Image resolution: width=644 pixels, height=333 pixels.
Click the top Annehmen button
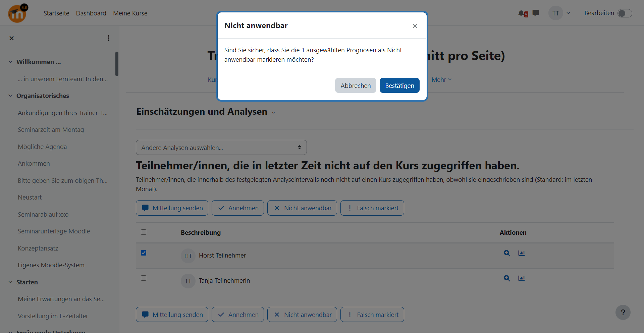coord(238,208)
